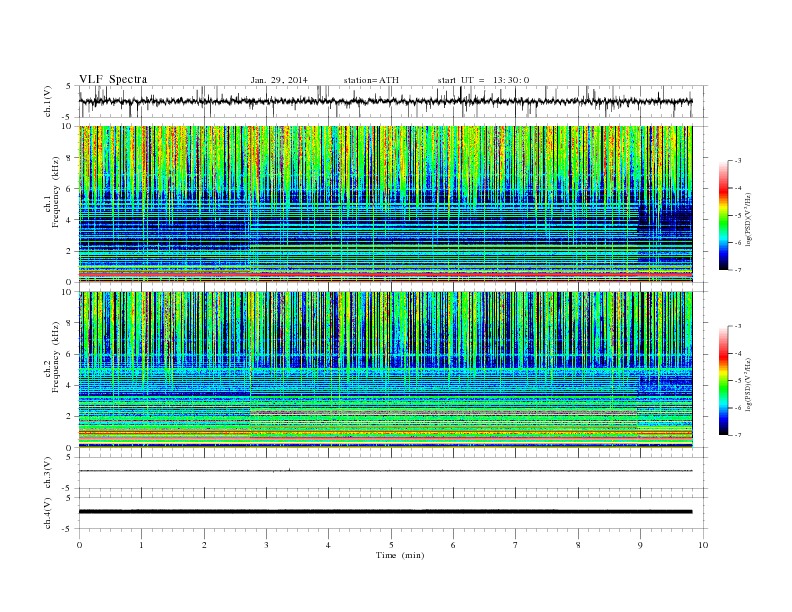
Task: Click the "-7" tick on ch.2 colorbar
Action: click(738, 435)
